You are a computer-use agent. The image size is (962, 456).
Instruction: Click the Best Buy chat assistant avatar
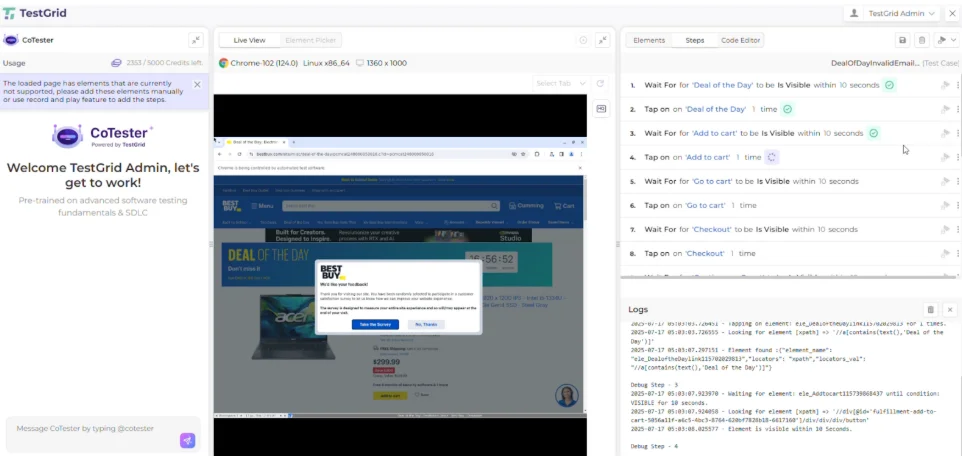567,396
